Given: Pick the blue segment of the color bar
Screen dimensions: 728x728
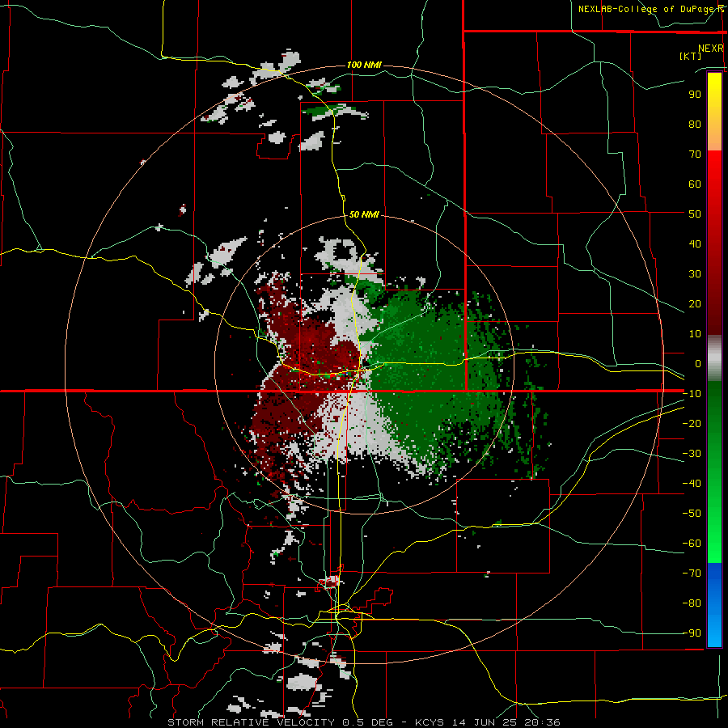Looking at the screenshot, I should coord(714,605).
